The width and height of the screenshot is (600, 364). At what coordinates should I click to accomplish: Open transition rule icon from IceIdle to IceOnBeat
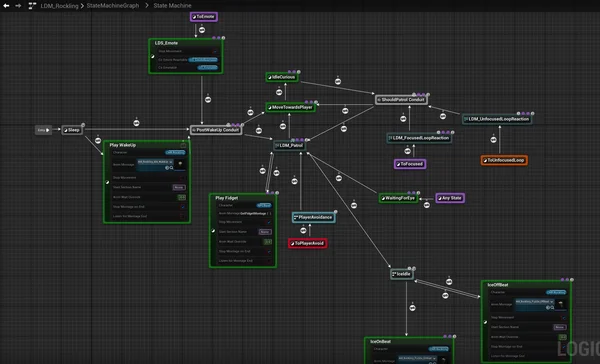click(412, 308)
